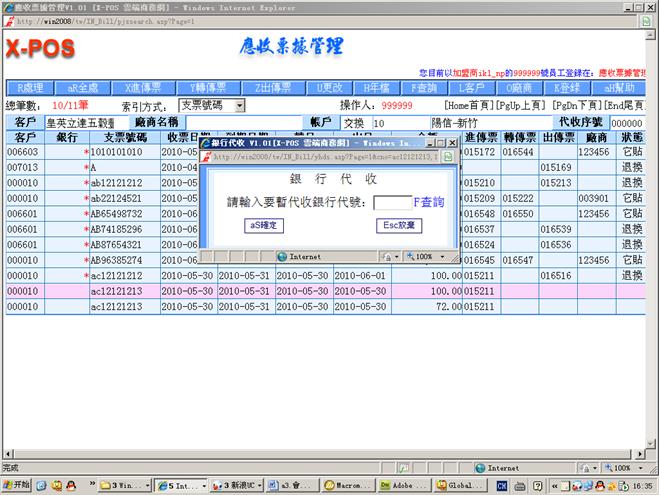The width and height of the screenshot is (659, 495).
Task: Click the F查詢 link beside bank code
Action: pos(429,202)
